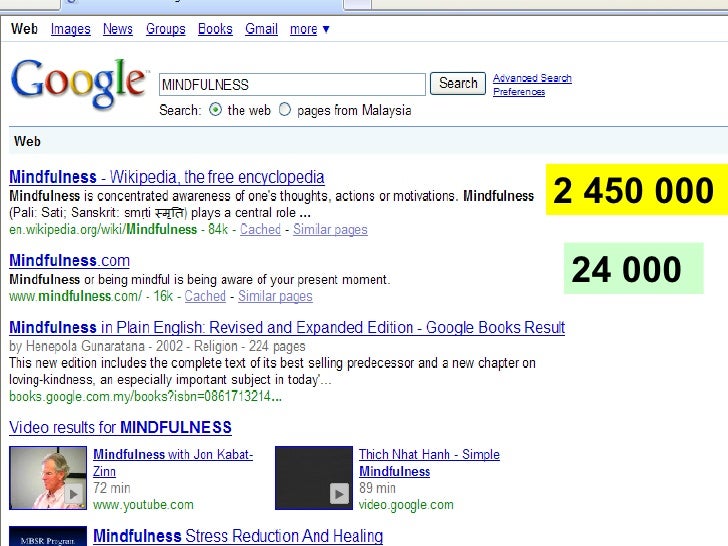Click the www.mindfulness.com/ URL text
The image size is (728, 546).
pyautogui.click(x=76, y=296)
